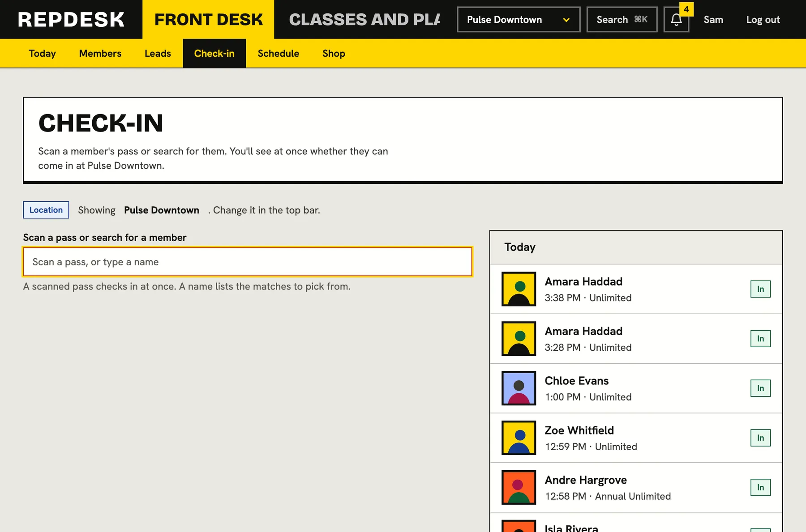This screenshot has height=532, width=806.
Task: Click the In badge for Chloe Evans
Action: pyautogui.click(x=760, y=388)
